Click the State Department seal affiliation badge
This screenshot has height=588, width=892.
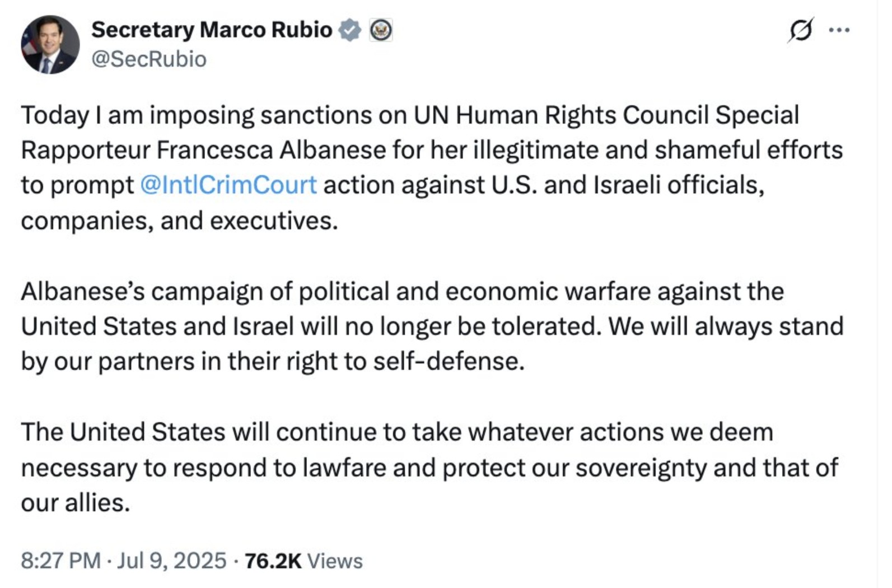point(381,30)
